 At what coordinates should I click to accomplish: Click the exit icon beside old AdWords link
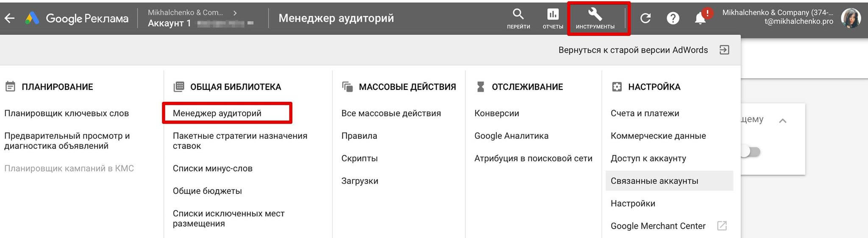pyautogui.click(x=724, y=50)
